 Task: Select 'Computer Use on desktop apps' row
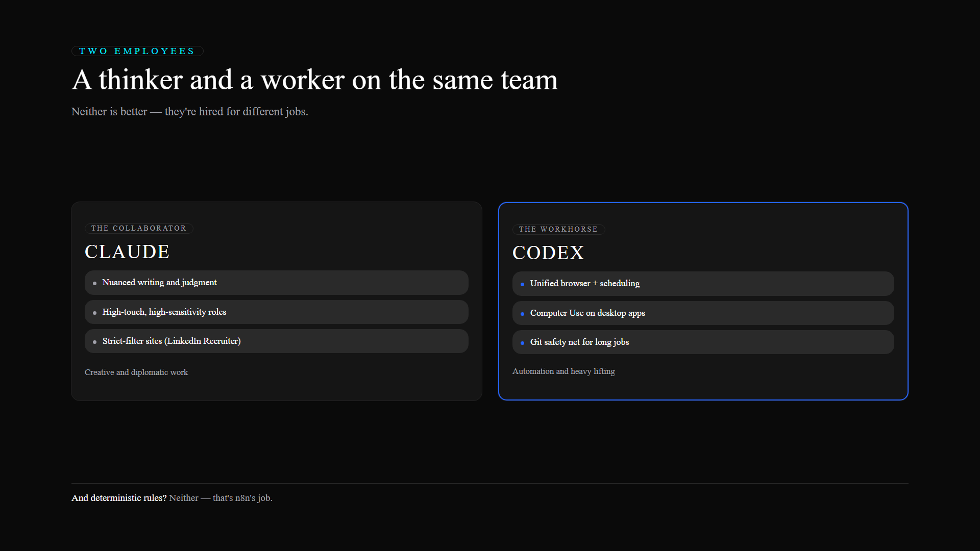click(703, 313)
